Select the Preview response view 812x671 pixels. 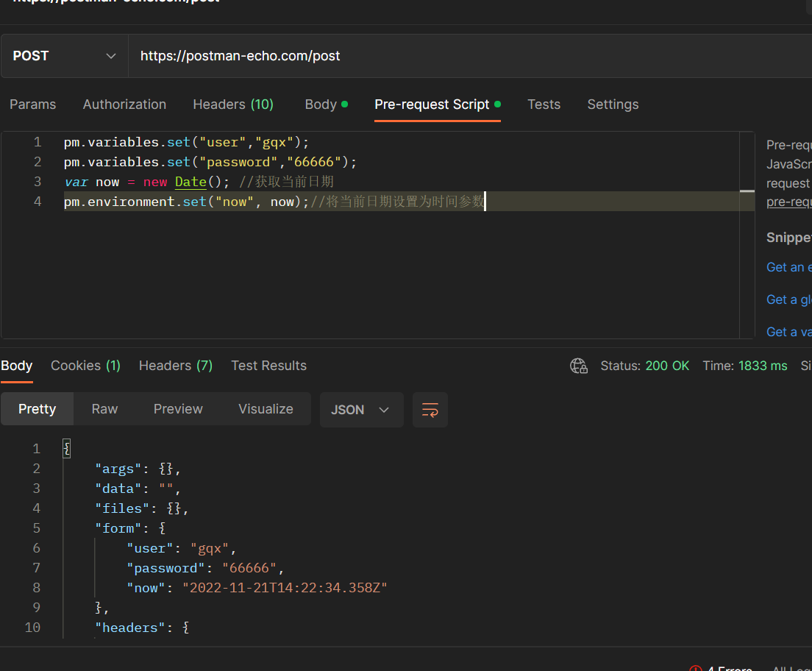click(x=178, y=409)
